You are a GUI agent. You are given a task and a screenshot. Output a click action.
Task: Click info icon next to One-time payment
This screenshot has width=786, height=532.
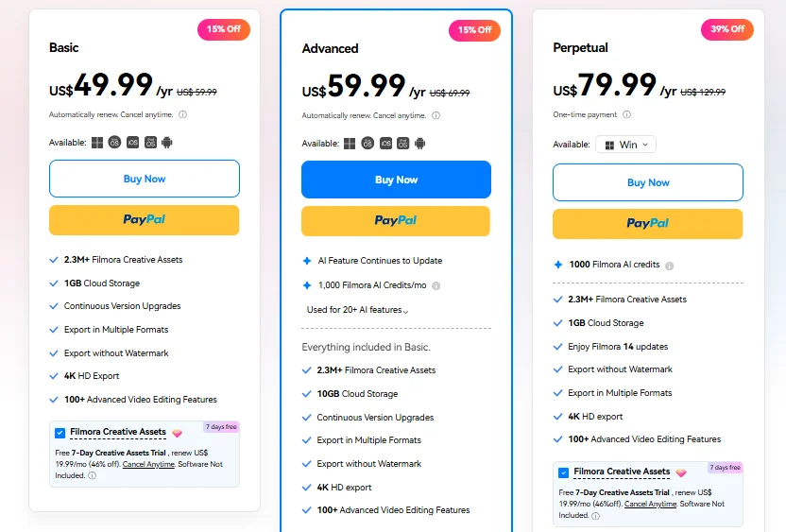[x=626, y=115]
